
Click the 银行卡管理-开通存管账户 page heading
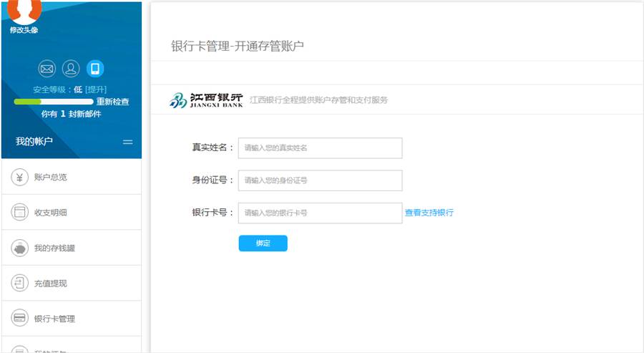click(x=238, y=46)
